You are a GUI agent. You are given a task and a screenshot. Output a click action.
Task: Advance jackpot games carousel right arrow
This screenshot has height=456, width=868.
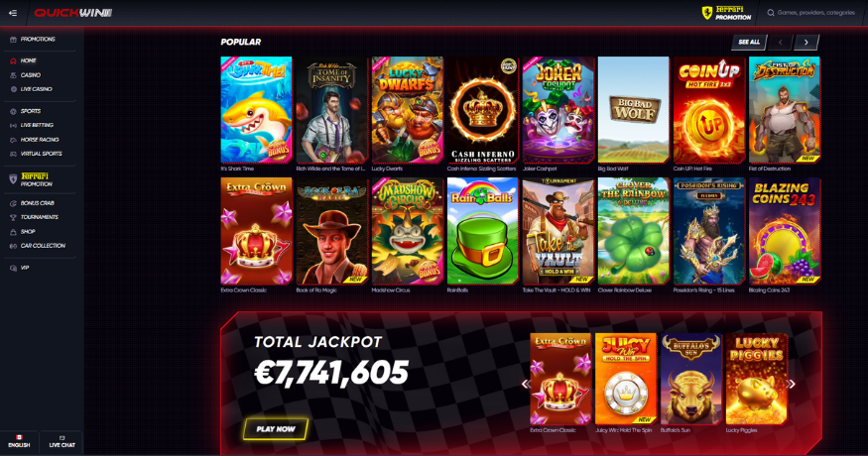click(793, 384)
